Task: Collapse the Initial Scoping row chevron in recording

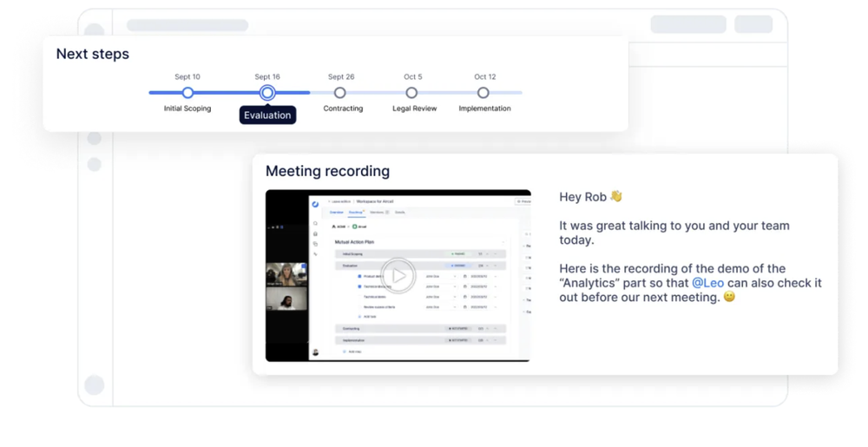Action: [x=487, y=254]
